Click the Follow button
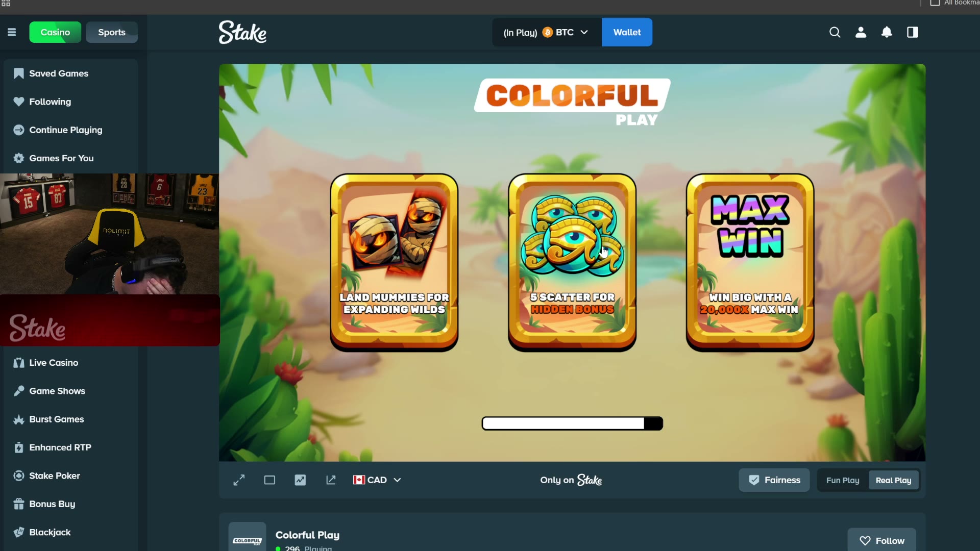Viewport: 980px width, 551px height. coord(881,540)
